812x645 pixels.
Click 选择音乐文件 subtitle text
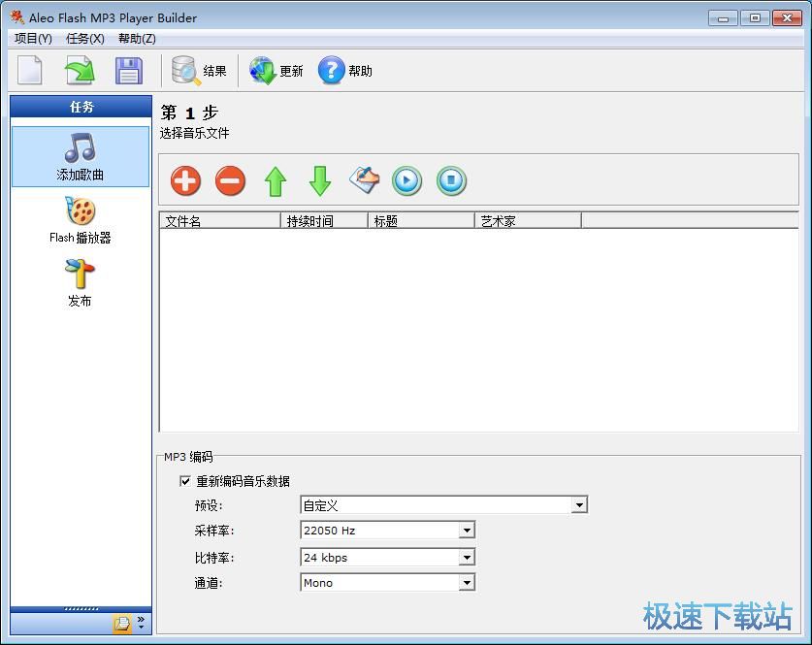coord(194,134)
